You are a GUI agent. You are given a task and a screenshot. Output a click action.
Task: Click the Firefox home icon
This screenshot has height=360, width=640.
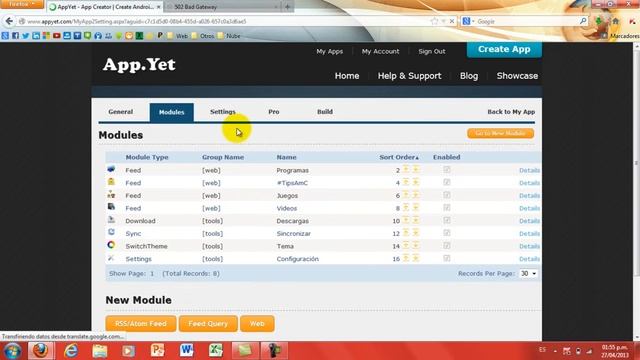click(x=616, y=21)
